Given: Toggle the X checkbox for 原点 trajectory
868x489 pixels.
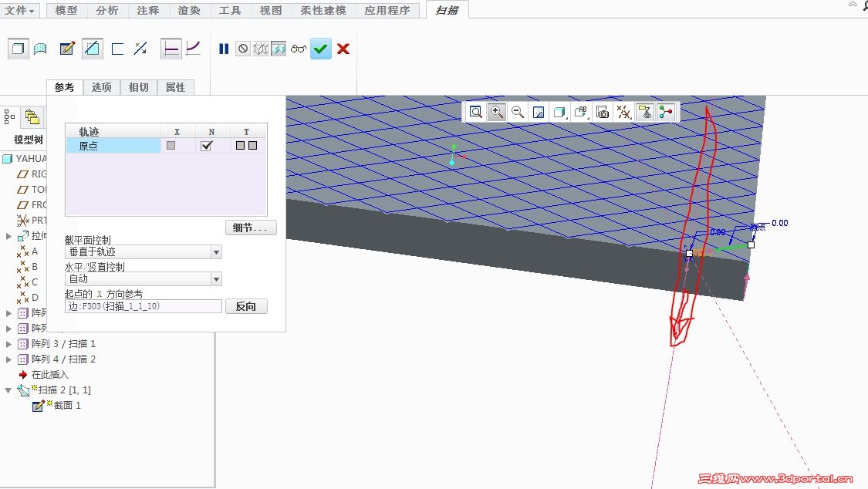Looking at the screenshot, I should (171, 146).
